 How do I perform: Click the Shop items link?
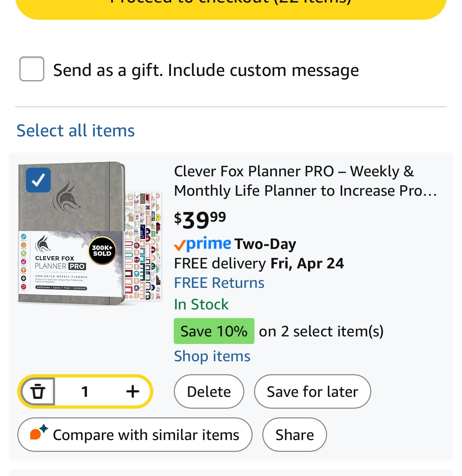(x=212, y=356)
